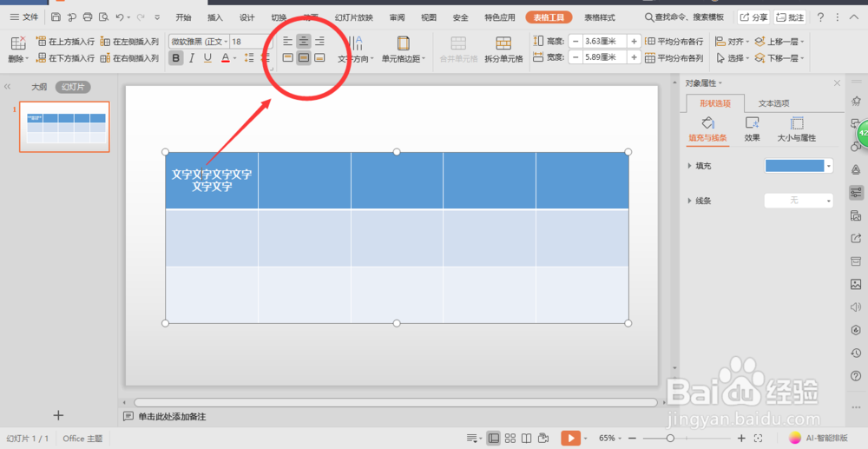Align text to cell middle vertically
The height and width of the screenshot is (449, 868).
pos(303,57)
